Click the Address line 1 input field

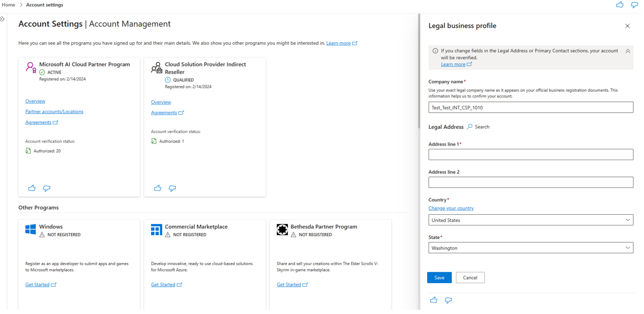pos(530,155)
